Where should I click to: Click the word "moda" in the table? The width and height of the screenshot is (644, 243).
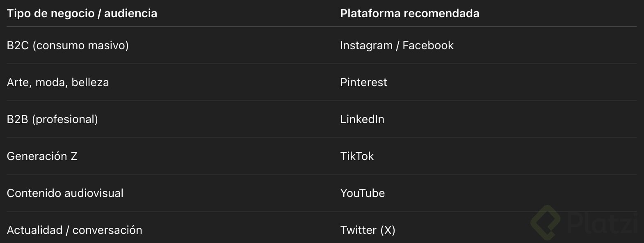click(x=50, y=82)
